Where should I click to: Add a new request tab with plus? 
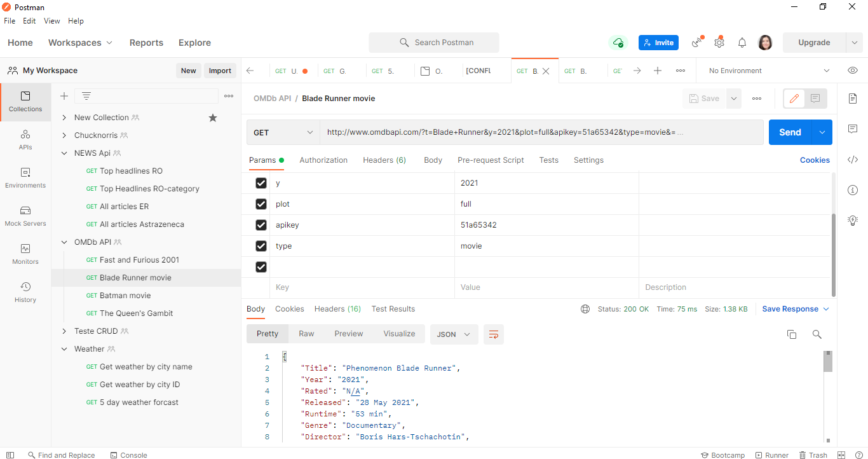tap(658, 71)
